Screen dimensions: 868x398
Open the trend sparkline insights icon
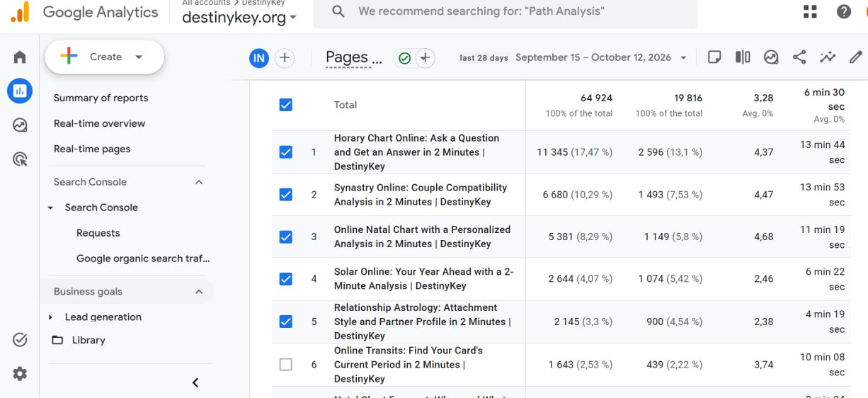[828, 57]
